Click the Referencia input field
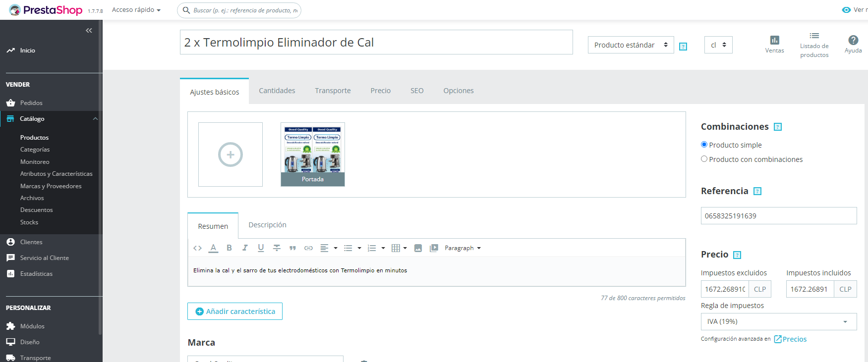The image size is (868, 362). (x=779, y=216)
